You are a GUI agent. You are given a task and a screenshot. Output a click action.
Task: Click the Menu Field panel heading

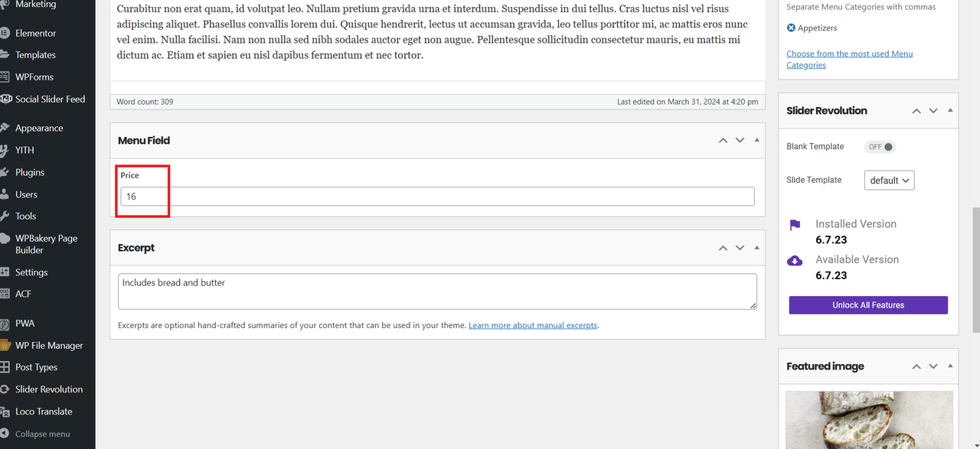point(144,141)
